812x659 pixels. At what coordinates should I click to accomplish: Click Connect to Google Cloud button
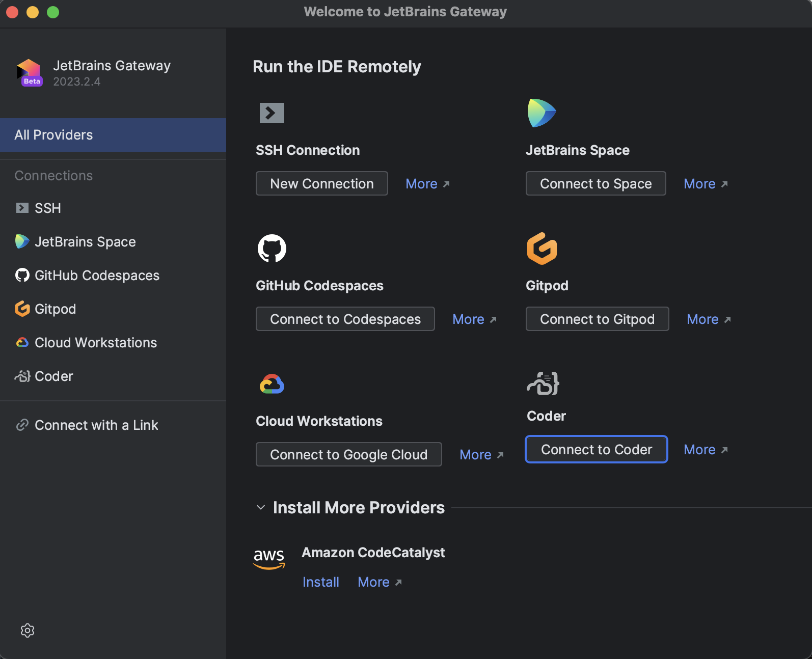(x=348, y=455)
